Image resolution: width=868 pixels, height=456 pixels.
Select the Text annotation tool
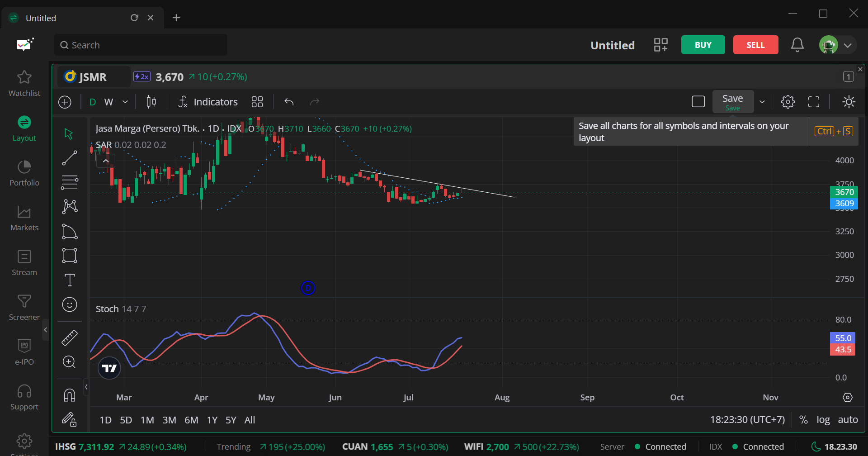click(x=69, y=280)
